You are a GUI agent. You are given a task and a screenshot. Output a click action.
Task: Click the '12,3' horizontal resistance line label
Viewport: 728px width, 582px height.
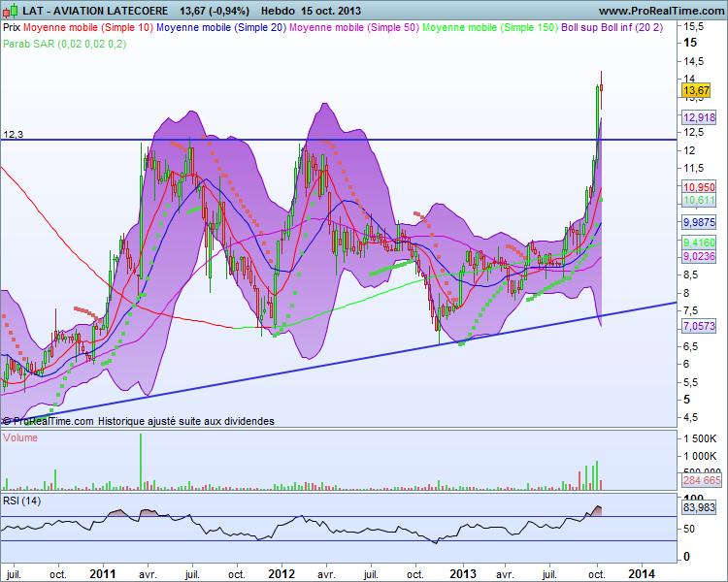(13, 135)
